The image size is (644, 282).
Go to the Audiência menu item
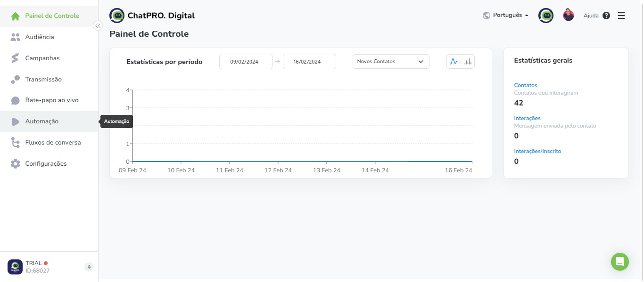click(x=49, y=37)
